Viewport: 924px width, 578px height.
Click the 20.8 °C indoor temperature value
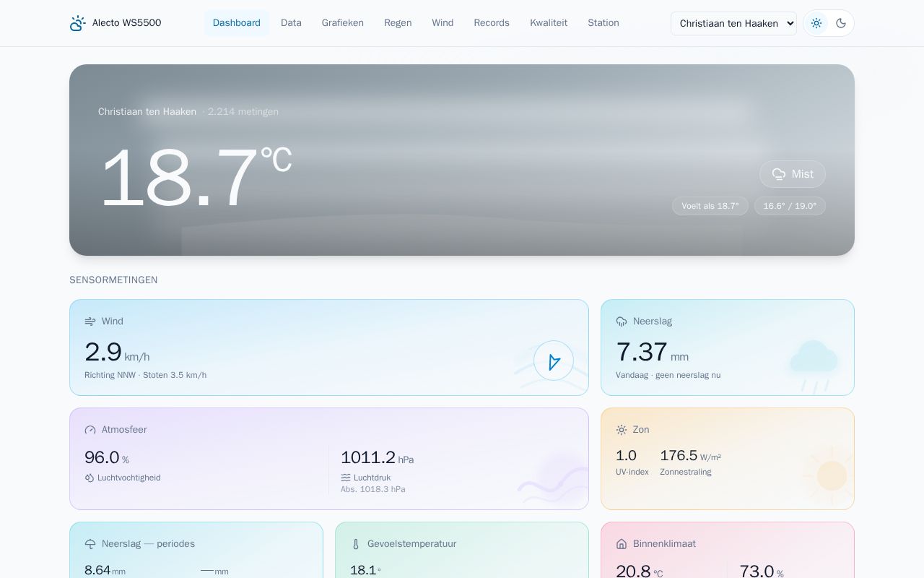639,571
